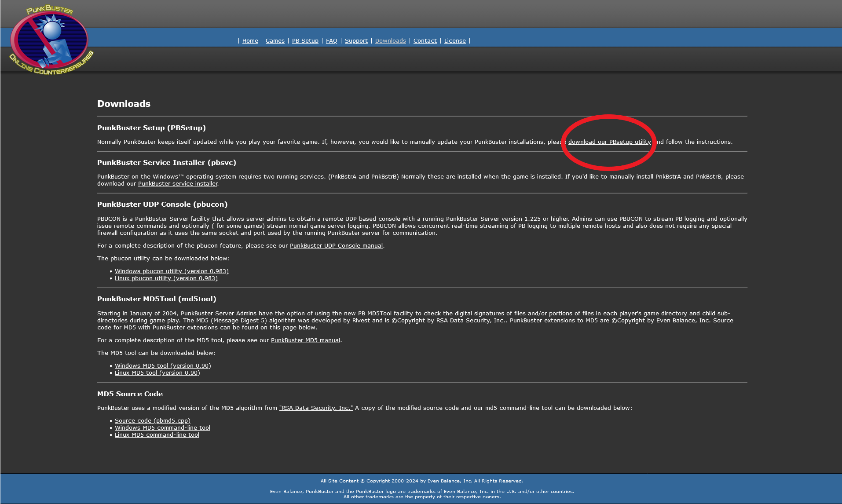
Task: Click PunkBuster Service Installer (pbsvc) heading
Action: 167,163
